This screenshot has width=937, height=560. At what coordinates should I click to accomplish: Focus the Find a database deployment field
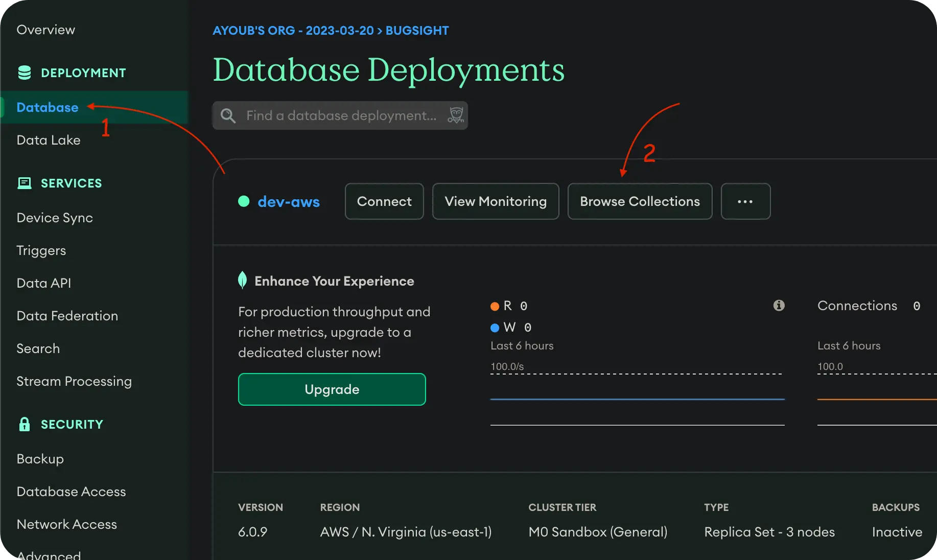(x=341, y=115)
